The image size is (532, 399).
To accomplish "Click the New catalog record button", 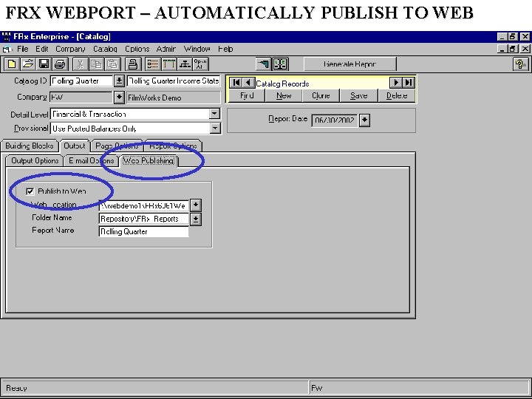I will pos(284,95).
